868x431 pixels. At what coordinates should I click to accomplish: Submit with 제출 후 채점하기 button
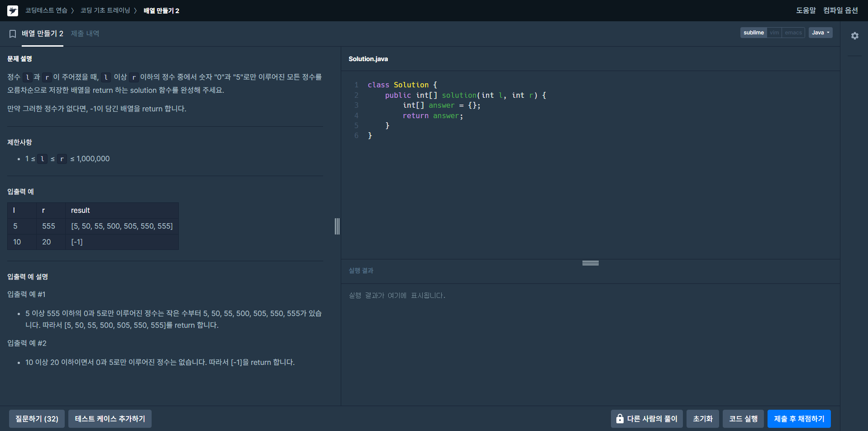coord(799,419)
